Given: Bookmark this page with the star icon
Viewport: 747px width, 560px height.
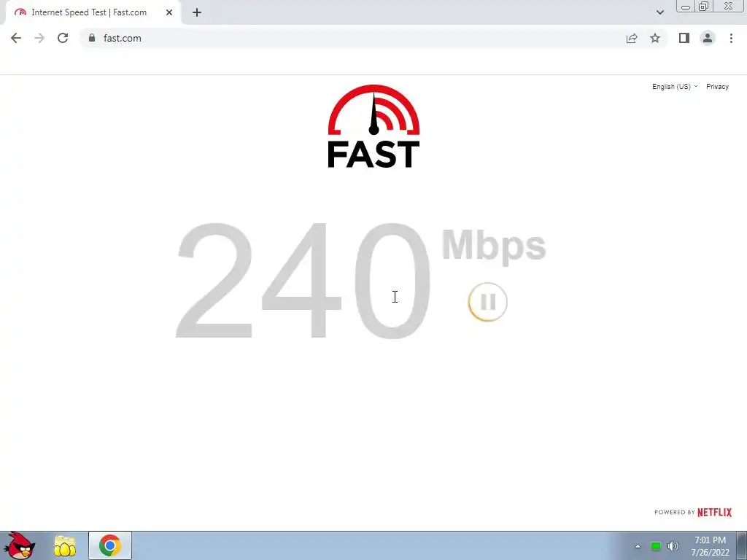Looking at the screenshot, I should pos(655,38).
